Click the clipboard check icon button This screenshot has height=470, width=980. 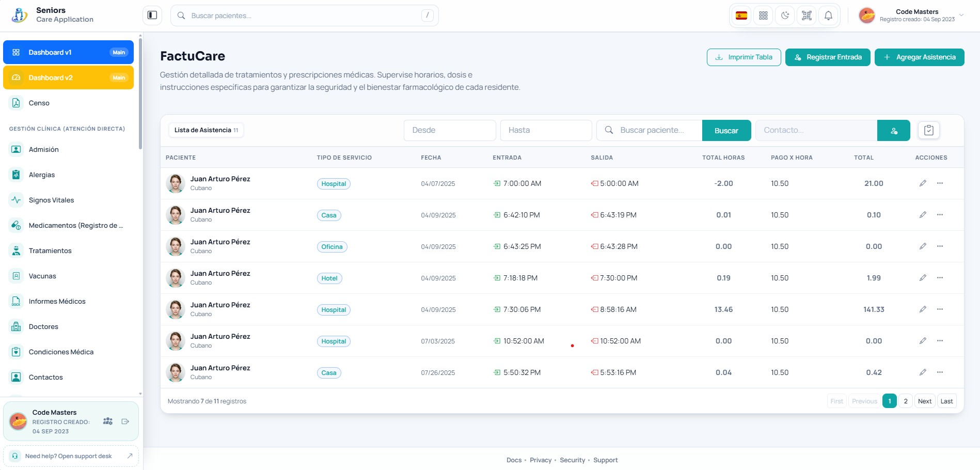928,130
